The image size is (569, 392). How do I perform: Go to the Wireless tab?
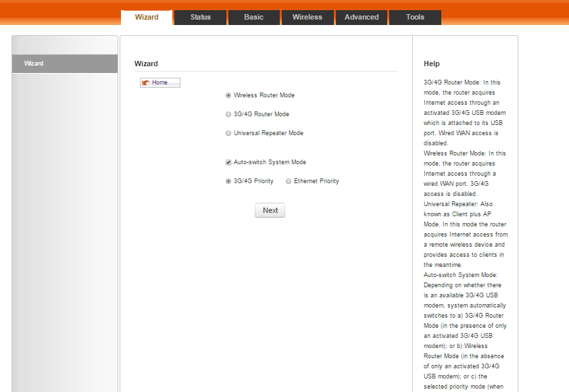[x=307, y=17]
